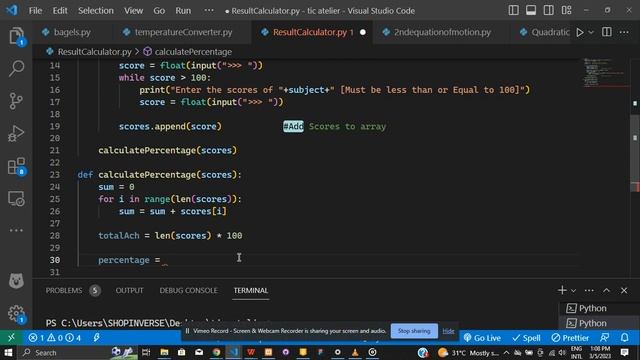The image size is (640, 360).
Task: Open the Run and Debug view
Action: pos(16,133)
